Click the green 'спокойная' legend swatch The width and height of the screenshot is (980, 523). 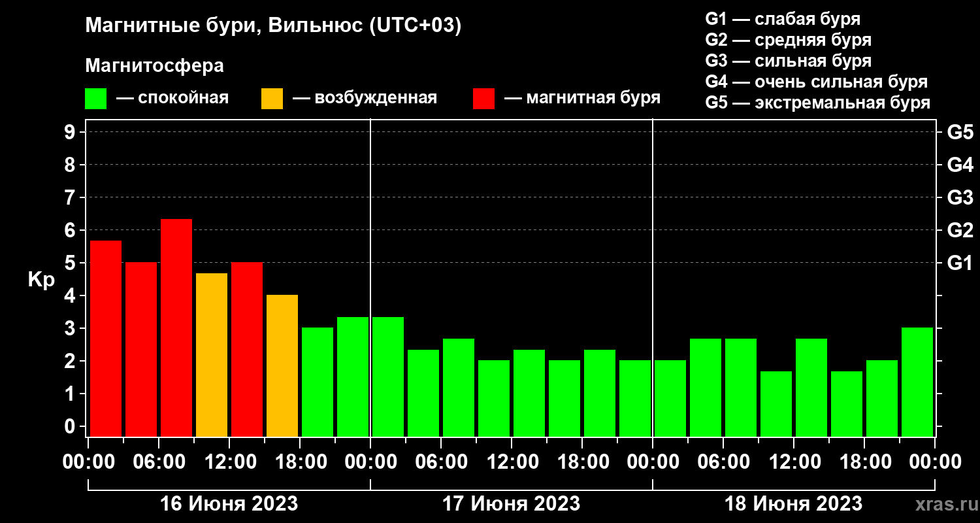[x=96, y=99]
